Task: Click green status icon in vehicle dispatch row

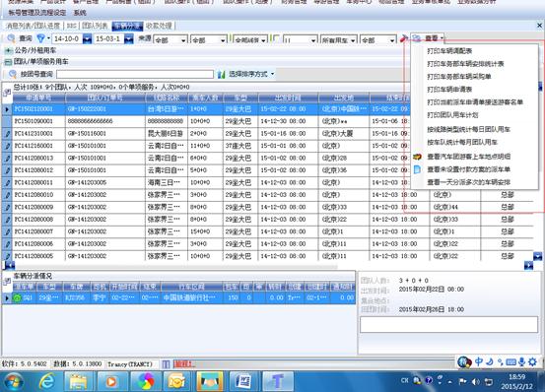Action: pyautogui.click(x=17, y=297)
